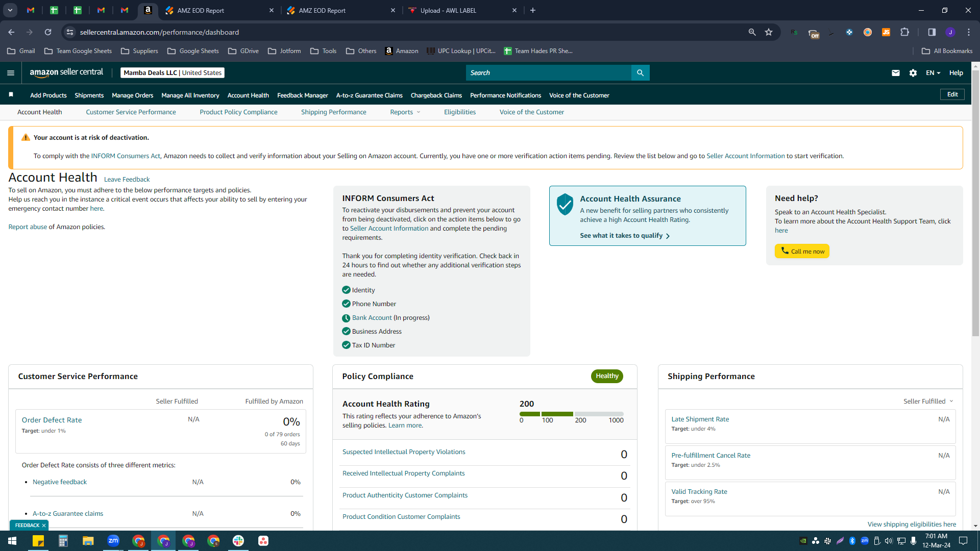Image resolution: width=980 pixels, height=551 pixels.
Task: Open Suspected Intellectual Property Violations link
Action: click(x=404, y=452)
